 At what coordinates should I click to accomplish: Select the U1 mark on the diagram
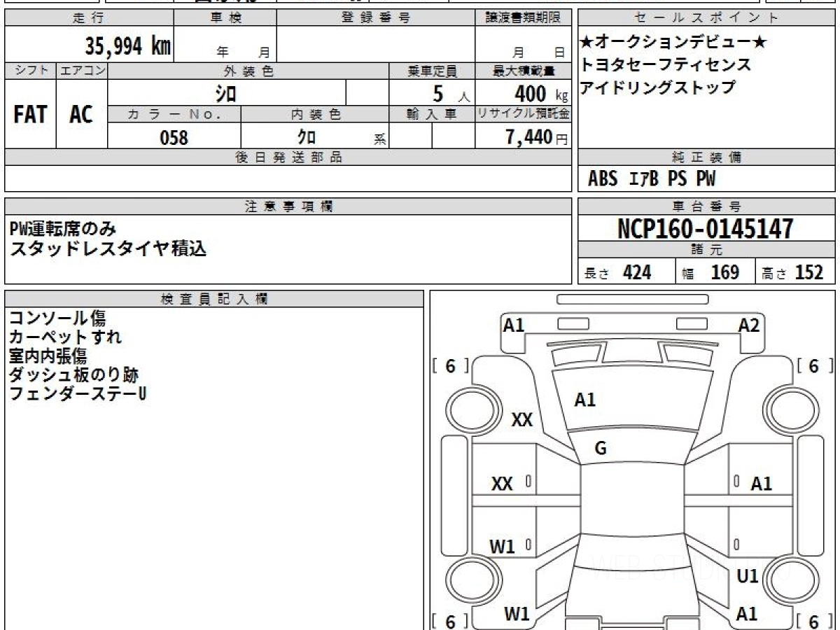748,577
